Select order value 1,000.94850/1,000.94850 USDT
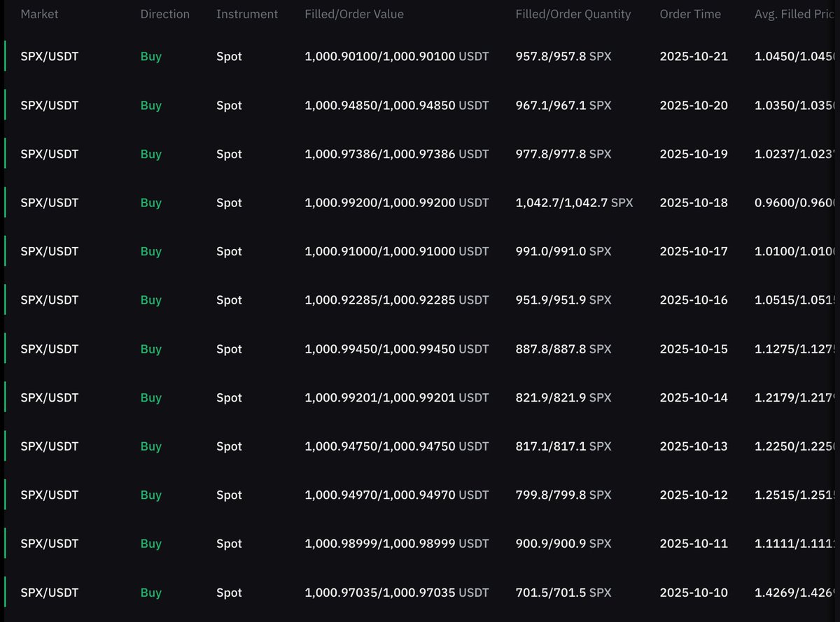840x622 pixels. (397, 106)
